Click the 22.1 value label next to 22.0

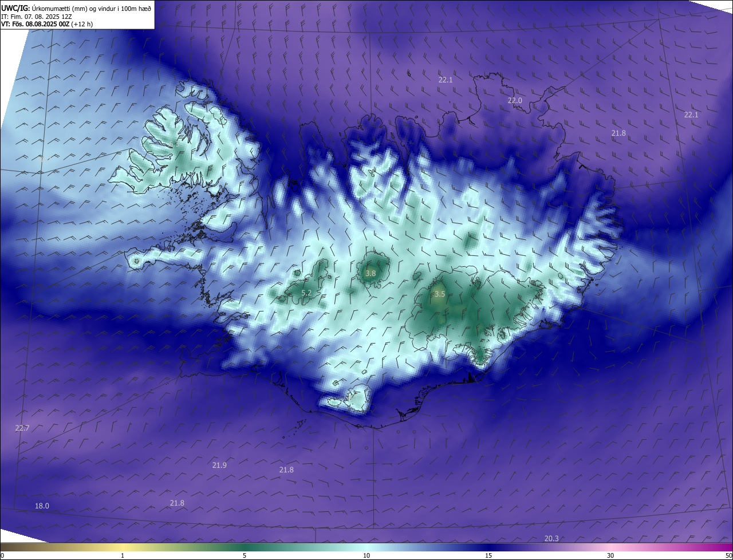click(446, 80)
